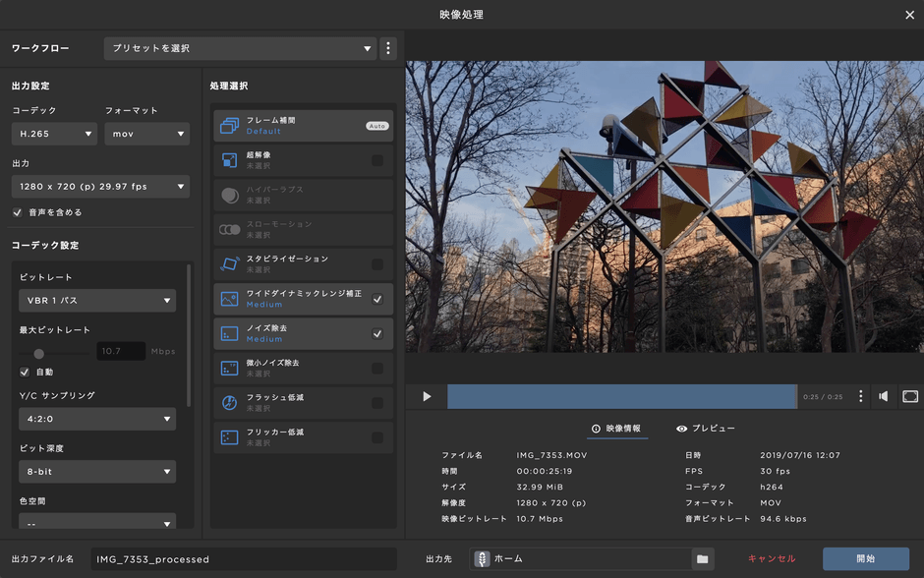
Task: Expand the プリセットを選択 workflow dropdown
Action: coord(241,48)
